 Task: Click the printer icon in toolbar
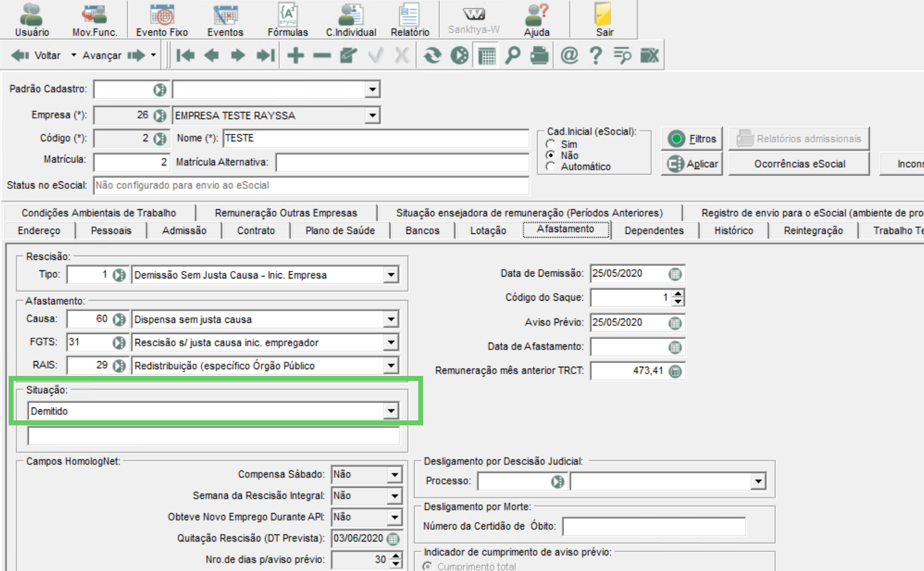540,56
